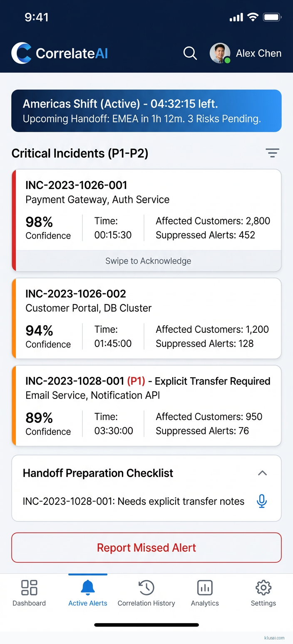
Task: Tap the Americas Shift handoff banner
Action: (x=146, y=111)
